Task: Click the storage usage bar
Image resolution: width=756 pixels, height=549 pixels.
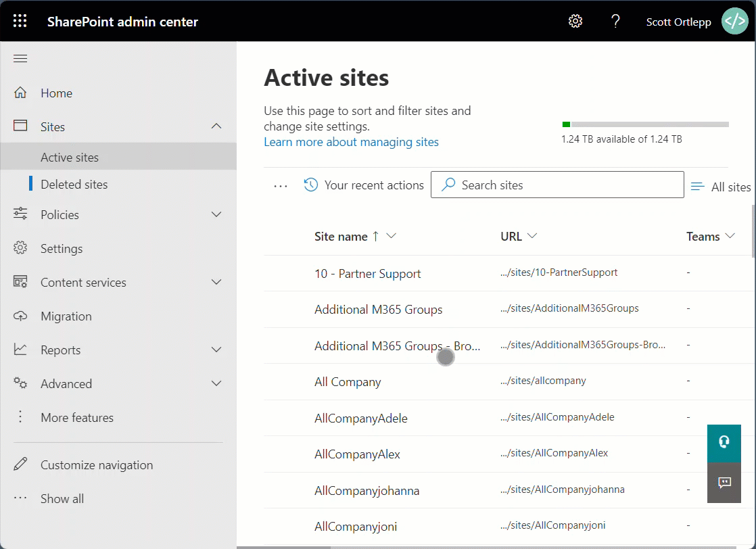Action: pyautogui.click(x=646, y=124)
